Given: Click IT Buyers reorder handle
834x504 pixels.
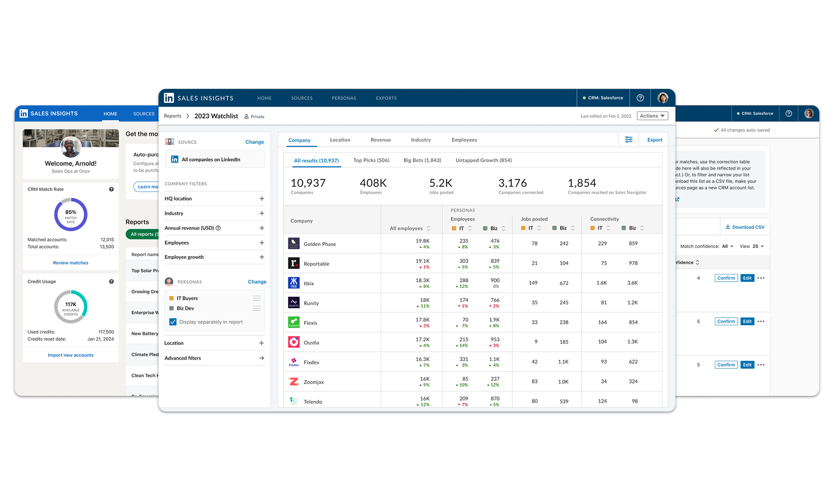Looking at the screenshot, I should coord(257,298).
